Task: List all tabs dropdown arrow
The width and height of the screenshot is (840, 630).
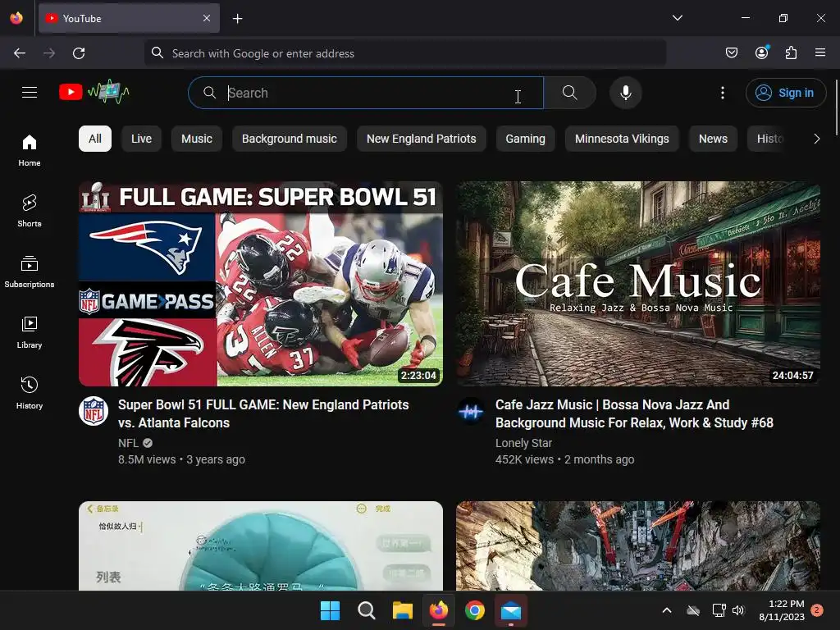Action: tap(677, 18)
